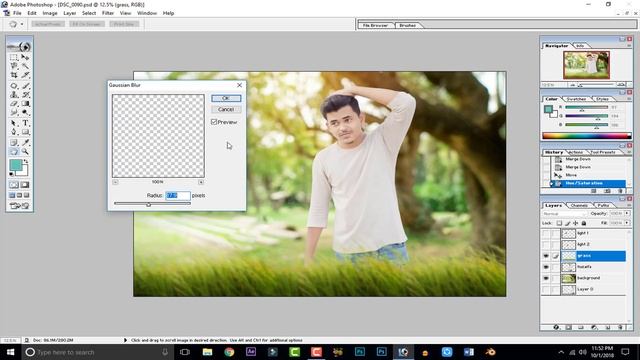
Task: Select the Notes tool
Action: (x=14, y=142)
